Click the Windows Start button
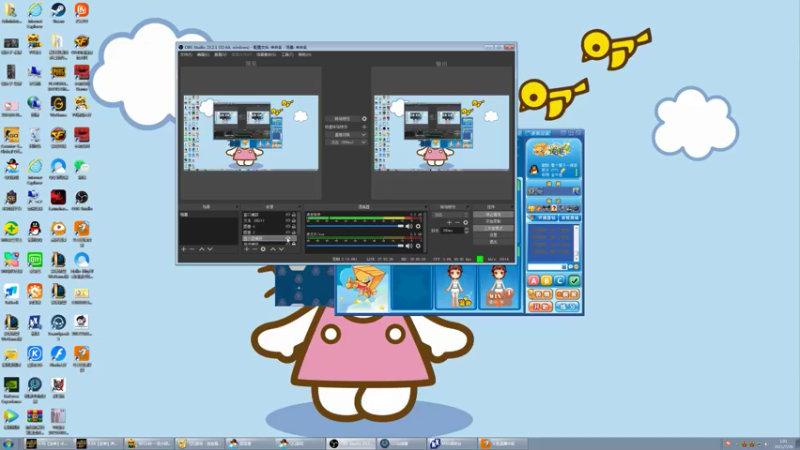Viewport: 800px width, 450px height. (x=8, y=444)
